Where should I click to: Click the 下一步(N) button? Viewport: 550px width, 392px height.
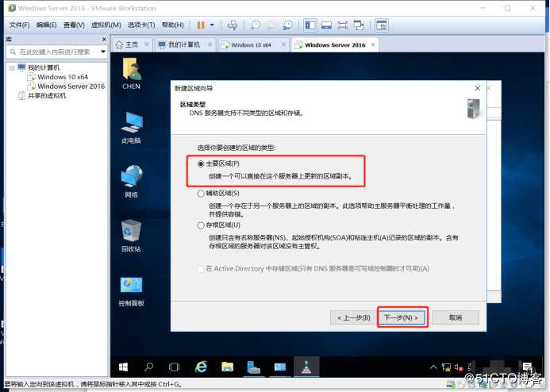[402, 317]
